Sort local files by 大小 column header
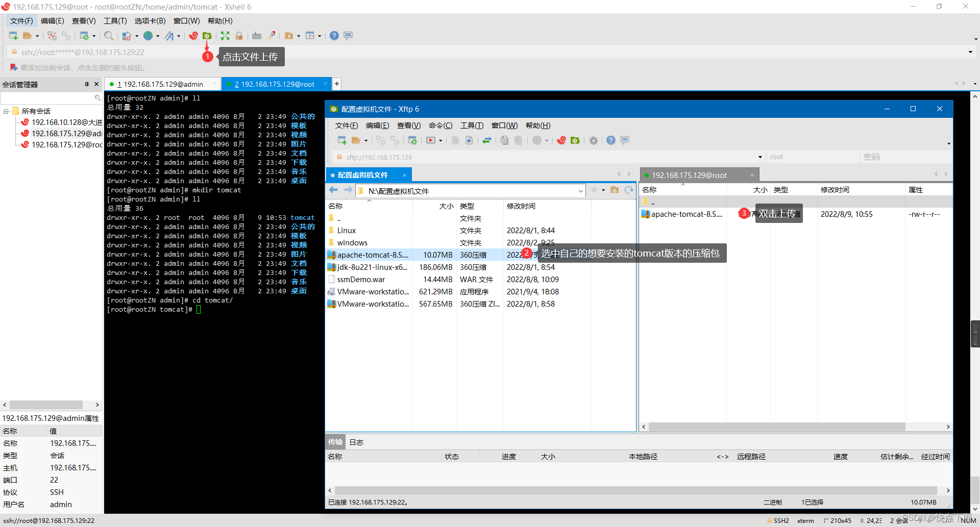 434,206
